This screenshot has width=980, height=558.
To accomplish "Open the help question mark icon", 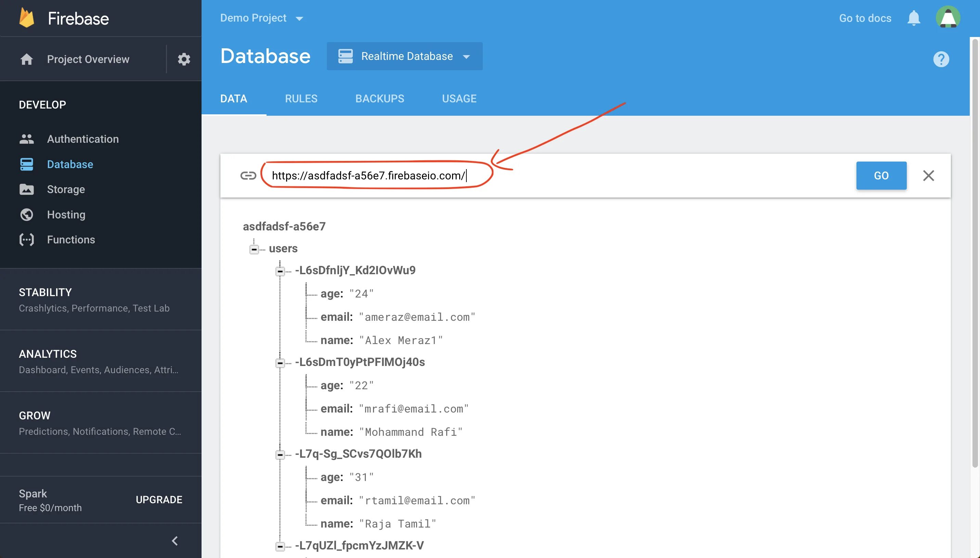I will coord(941,59).
